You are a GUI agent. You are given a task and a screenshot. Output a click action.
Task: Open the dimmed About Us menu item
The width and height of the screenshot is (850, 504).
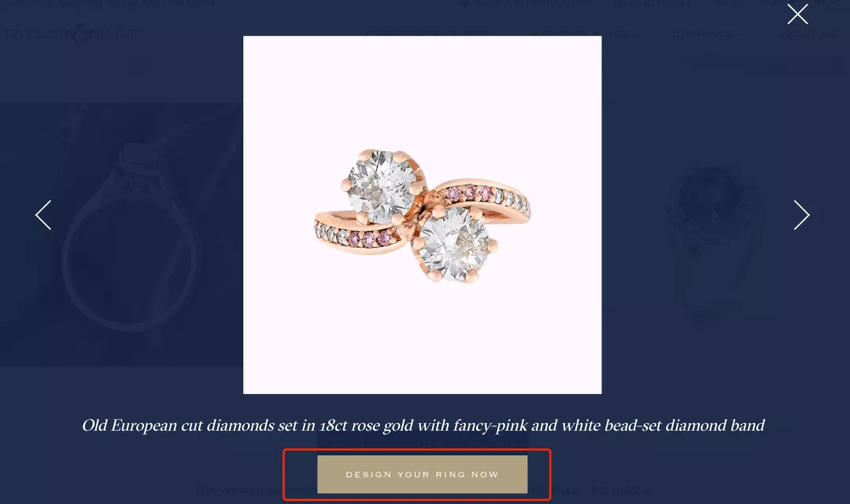pyautogui.click(x=807, y=34)
